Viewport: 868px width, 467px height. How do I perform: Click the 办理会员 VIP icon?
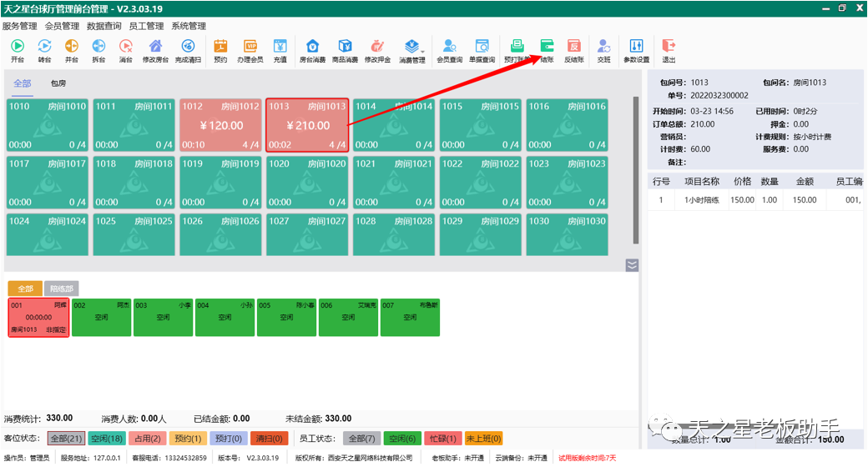[x=250, y=50]
